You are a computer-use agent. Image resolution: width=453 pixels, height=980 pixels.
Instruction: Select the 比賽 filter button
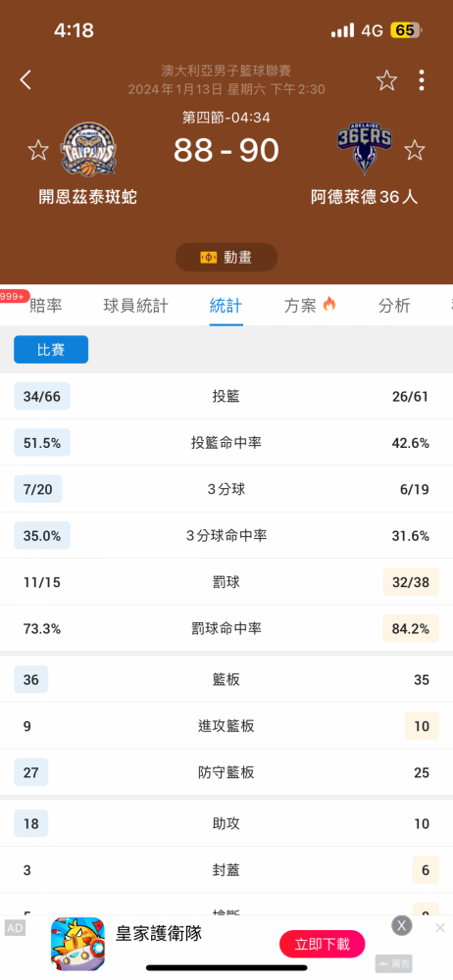point(51,350)
